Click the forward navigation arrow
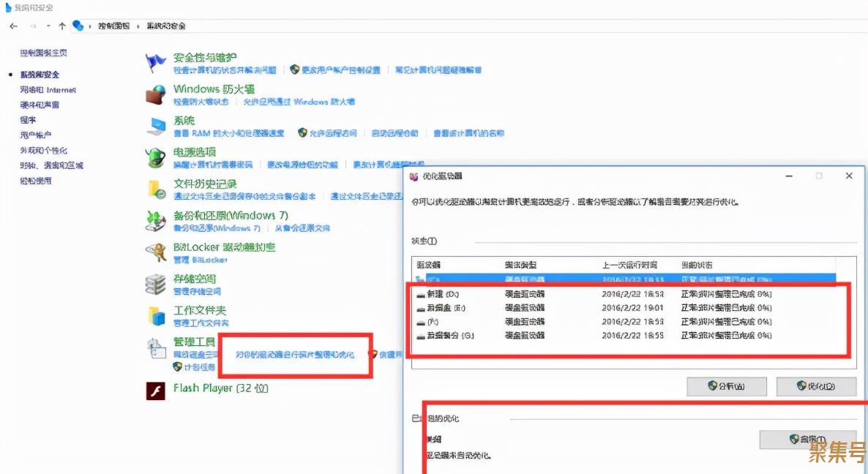This screenshot has height=474, width=868. [x=33, y=26]
